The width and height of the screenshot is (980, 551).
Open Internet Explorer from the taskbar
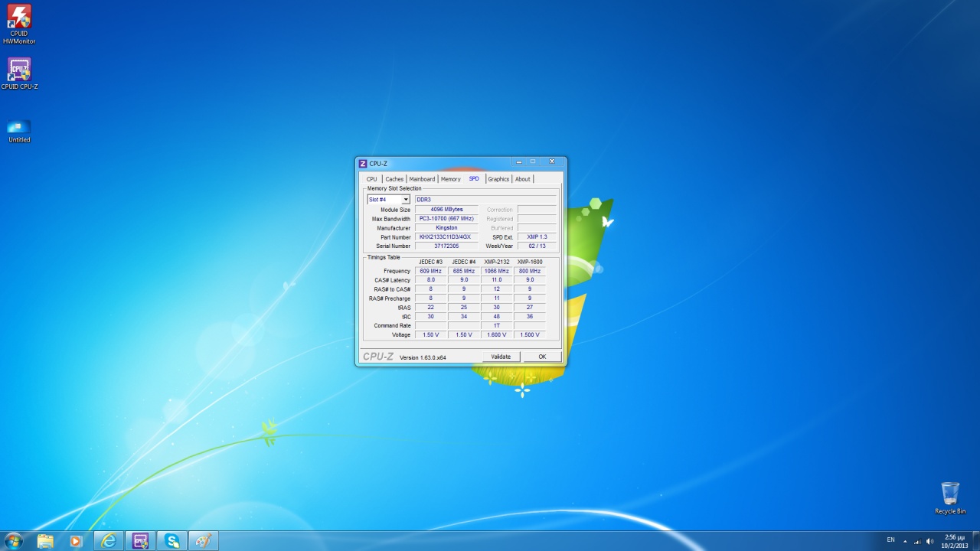109,541
